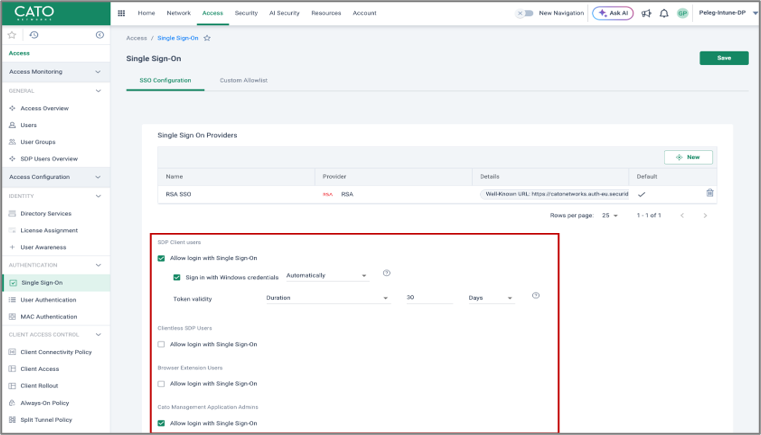Switch to the Custom Allowlist tab
The image size is (761, 435).
click(x=244, y=80)
